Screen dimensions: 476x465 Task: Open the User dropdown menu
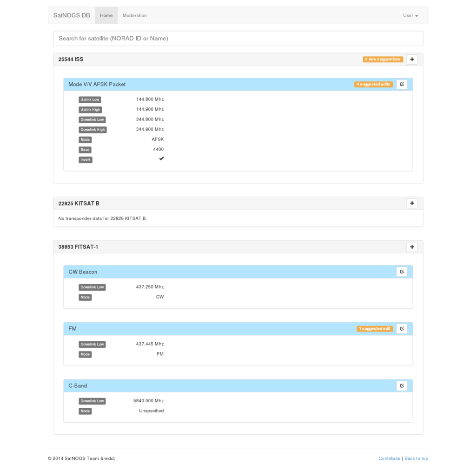[410, 15]
